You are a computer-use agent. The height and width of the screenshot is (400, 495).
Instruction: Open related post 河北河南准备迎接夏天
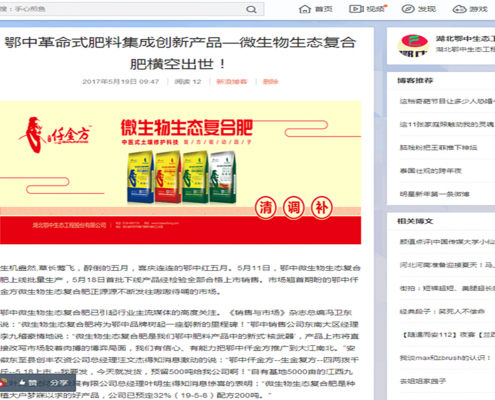tap(447, 265)
